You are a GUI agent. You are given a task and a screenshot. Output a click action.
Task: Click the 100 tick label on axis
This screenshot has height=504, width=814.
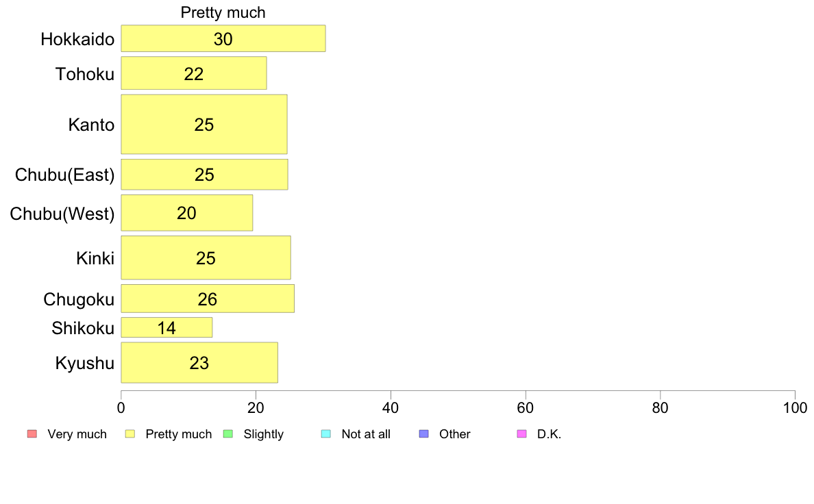[795, 408]
